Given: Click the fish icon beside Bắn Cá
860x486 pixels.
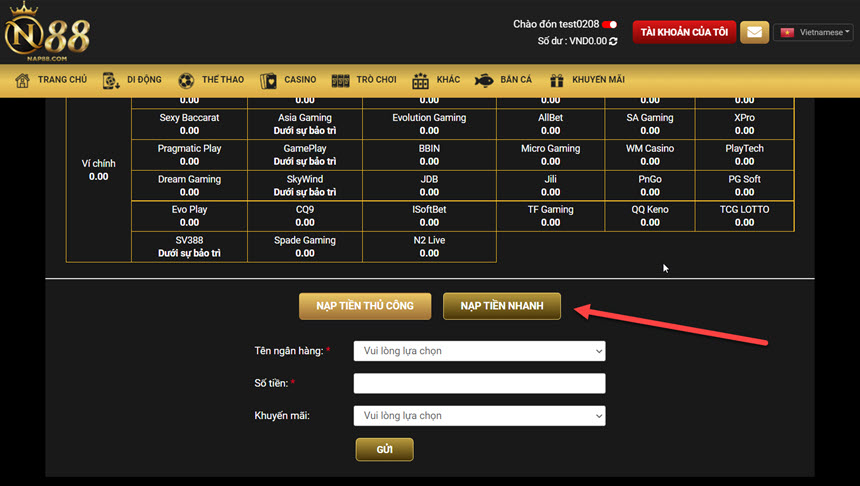Looking at the screenshot, I should tap(484, 81).
